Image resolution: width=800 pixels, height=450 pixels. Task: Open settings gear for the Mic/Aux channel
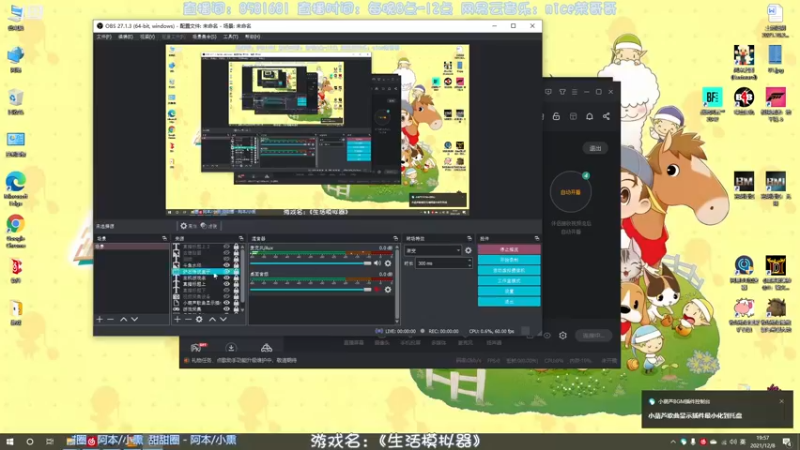tap(388, 263)
